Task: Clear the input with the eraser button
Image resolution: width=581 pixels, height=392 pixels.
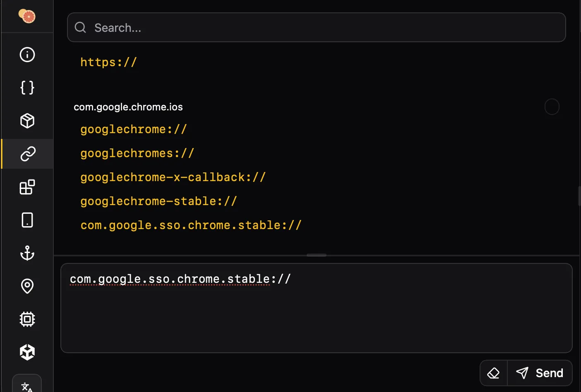Action: [x=493, y=373]
